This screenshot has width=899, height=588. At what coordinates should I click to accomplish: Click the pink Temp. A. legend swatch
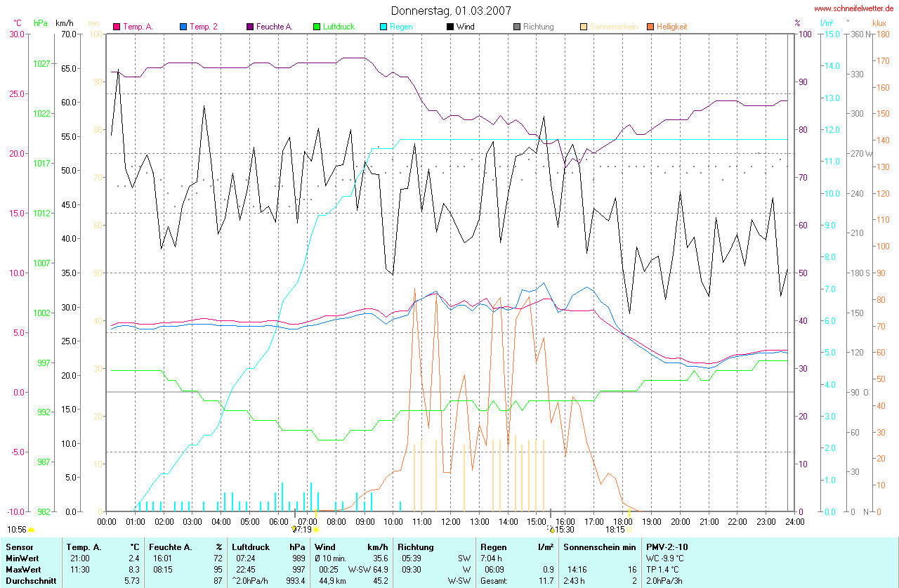(117, 27)
